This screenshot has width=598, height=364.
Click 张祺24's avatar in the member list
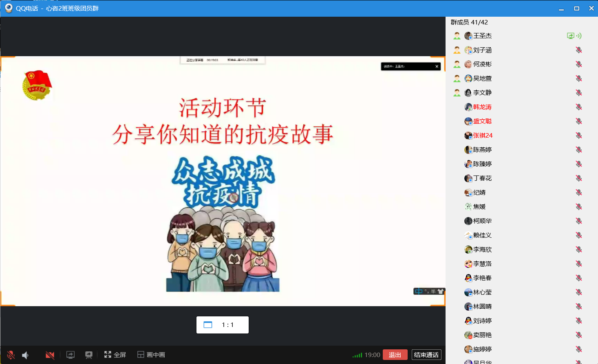point(468,136)
